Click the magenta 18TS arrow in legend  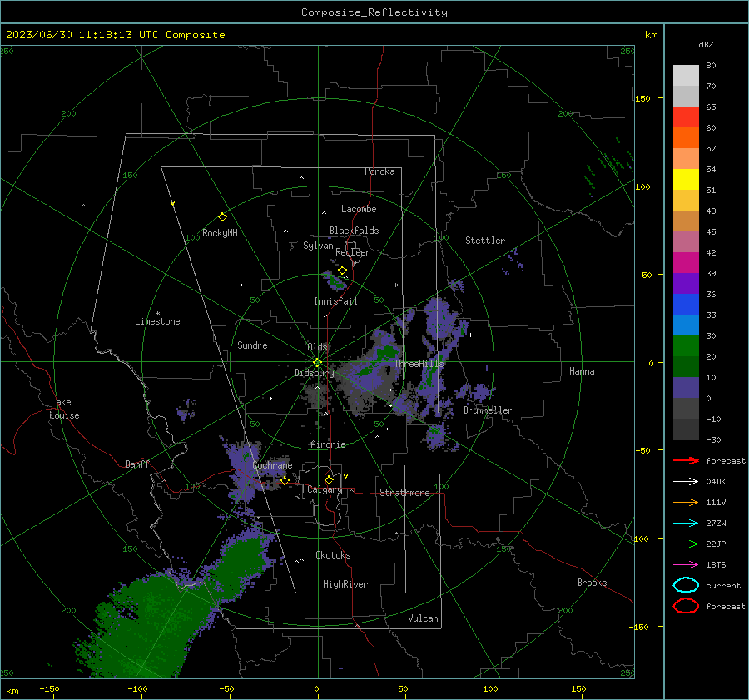[686, 564]
